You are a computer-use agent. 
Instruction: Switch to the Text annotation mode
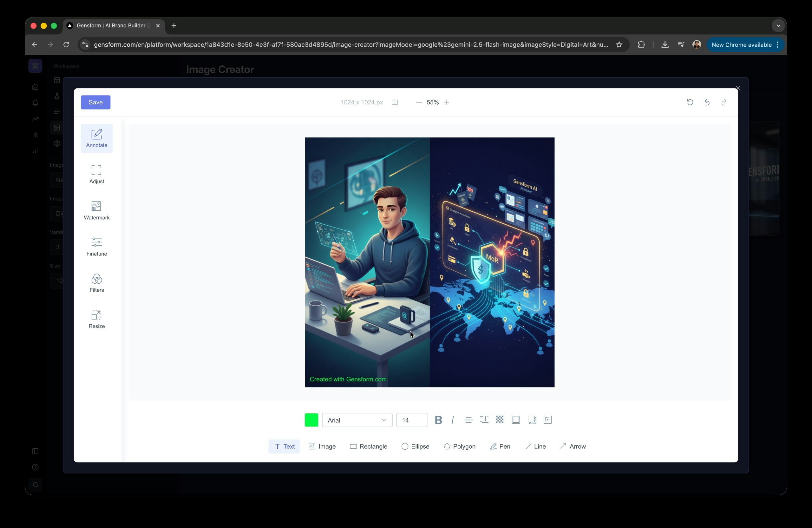pyautogui.click(x=284, y=446)
